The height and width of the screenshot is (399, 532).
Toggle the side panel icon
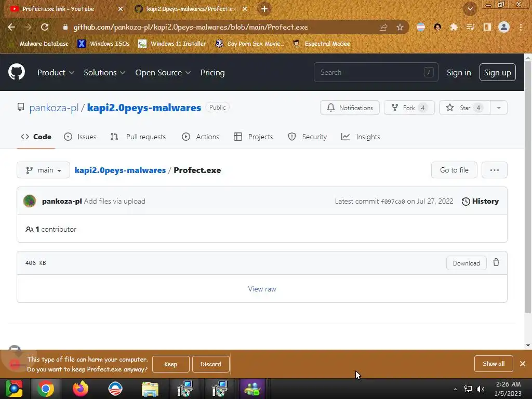(487, 27)
